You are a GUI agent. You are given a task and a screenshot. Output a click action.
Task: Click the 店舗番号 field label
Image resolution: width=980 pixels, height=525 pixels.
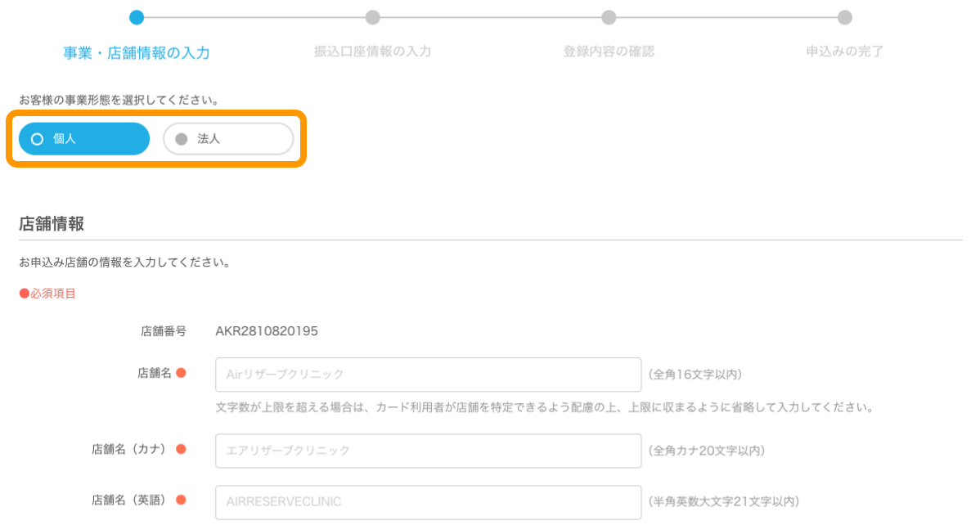(x=164, y=331)
